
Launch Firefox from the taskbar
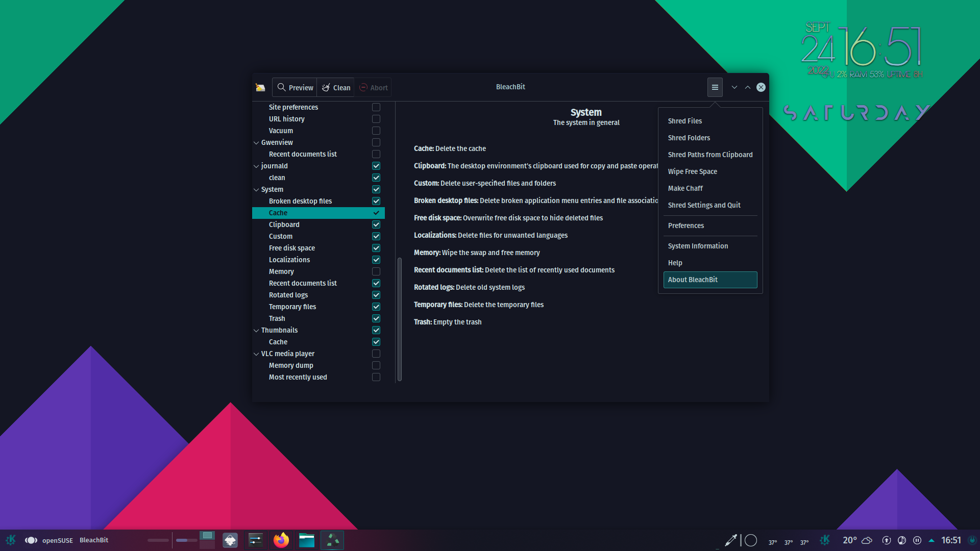(281, 540)
